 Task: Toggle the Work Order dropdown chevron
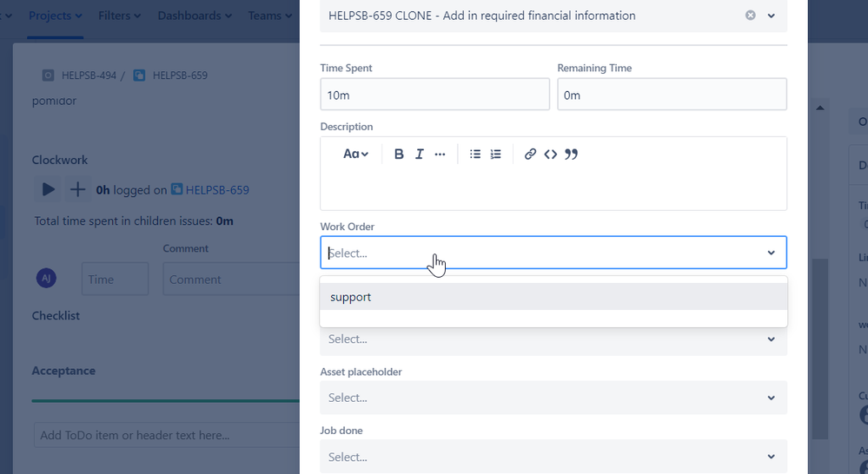pyautogui.click(x=772, y=253)
